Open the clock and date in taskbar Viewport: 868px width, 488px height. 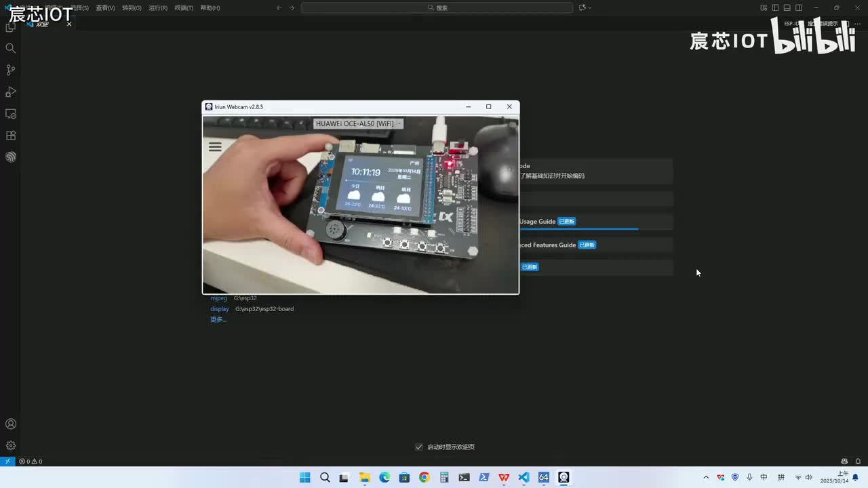[834, 477]
